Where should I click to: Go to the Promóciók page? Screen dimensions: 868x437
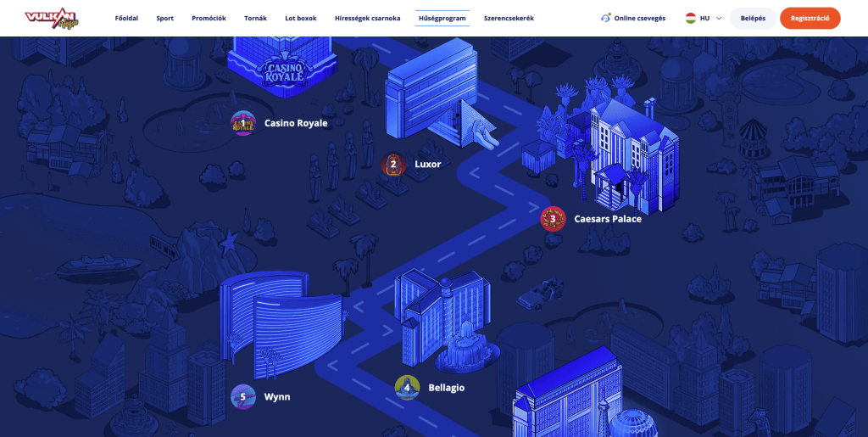[x=209, y=18]
